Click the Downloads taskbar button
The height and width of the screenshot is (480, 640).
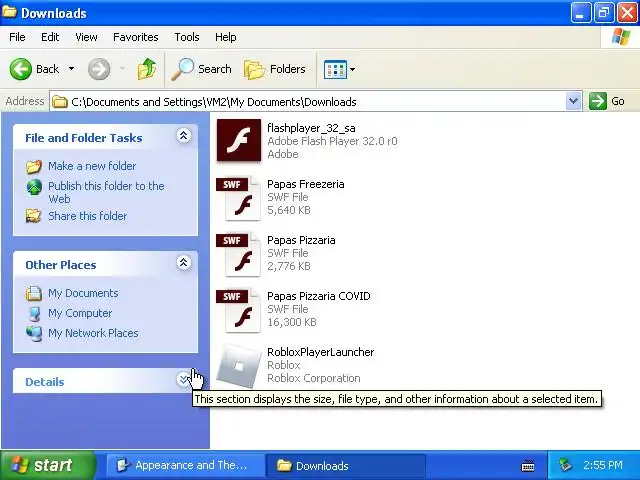pos(345,465)
